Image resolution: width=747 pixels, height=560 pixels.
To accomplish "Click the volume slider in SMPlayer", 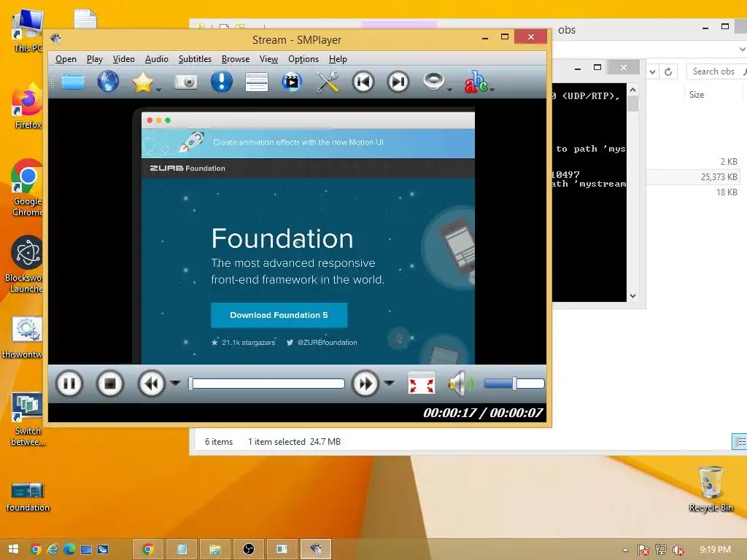I will [514, 384].
